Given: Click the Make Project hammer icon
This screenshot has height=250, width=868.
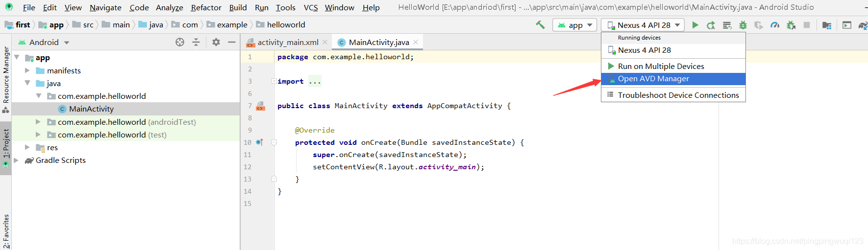Looking at the screenshot, I should tap(540, 24).
